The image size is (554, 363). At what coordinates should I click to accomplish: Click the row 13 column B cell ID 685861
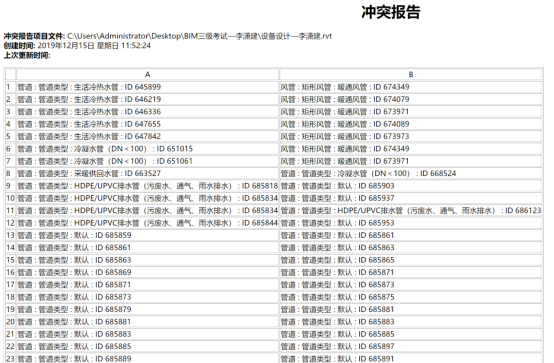click(x=411, y=235)
